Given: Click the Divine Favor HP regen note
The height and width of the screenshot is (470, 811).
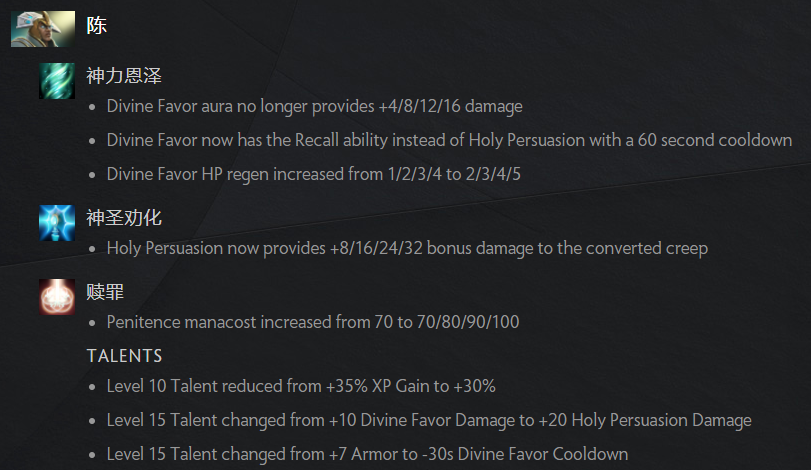Looking at the screenshot, I should point(313,174).
